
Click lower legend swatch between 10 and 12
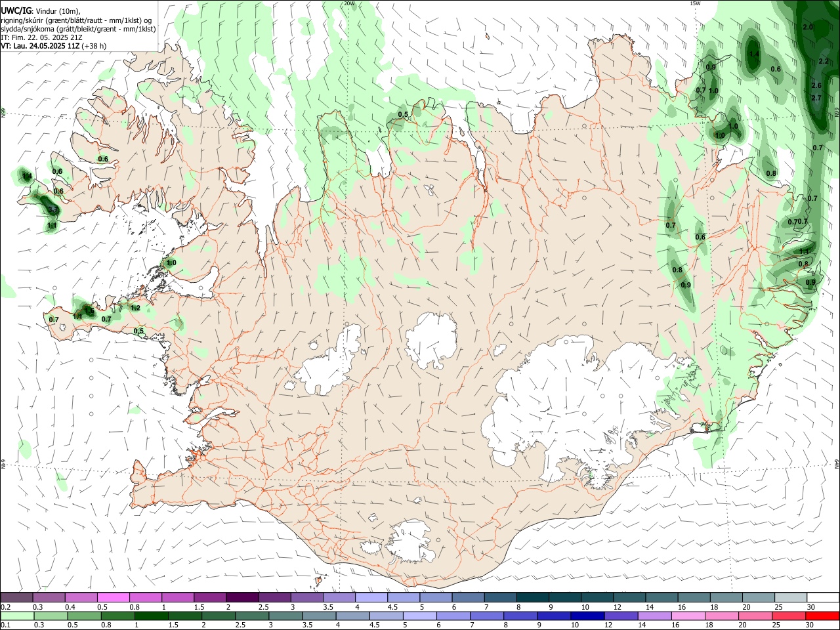point(587,616)
